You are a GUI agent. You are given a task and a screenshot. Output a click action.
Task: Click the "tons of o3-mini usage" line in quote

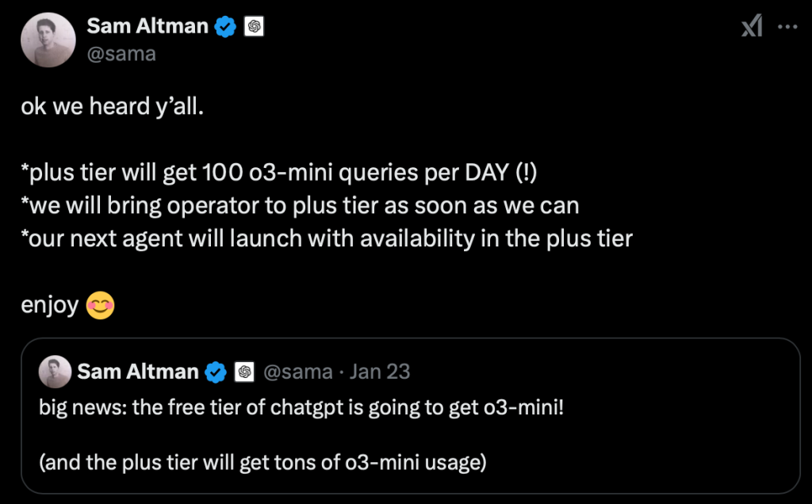pos(262,461)
